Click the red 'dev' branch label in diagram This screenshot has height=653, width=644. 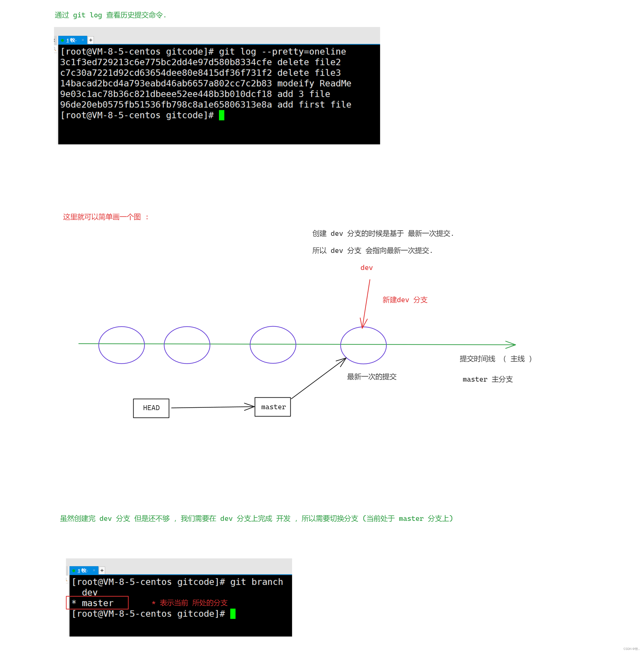pyautogui.click(x=367, y=268)
